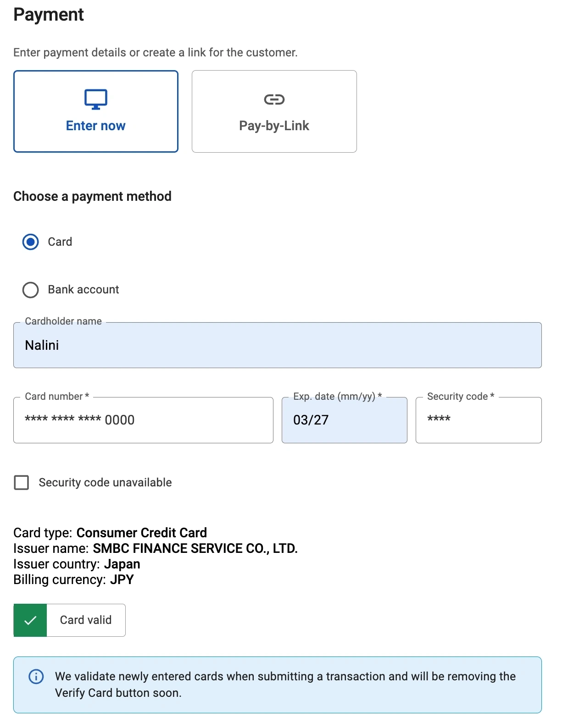
Task: Click the Security code unavailable label text
Action: pyautogui.click(x=105, y=483)
